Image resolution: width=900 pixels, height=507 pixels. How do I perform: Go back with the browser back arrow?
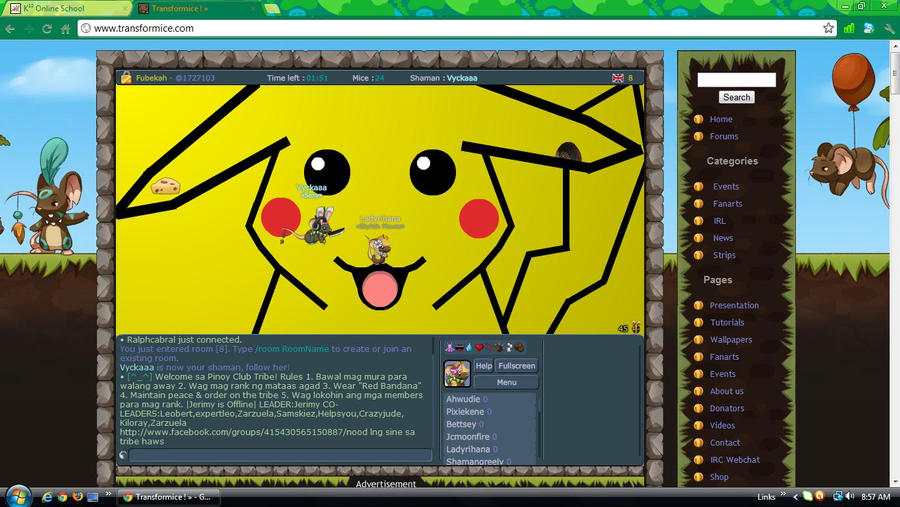(10, 28)
